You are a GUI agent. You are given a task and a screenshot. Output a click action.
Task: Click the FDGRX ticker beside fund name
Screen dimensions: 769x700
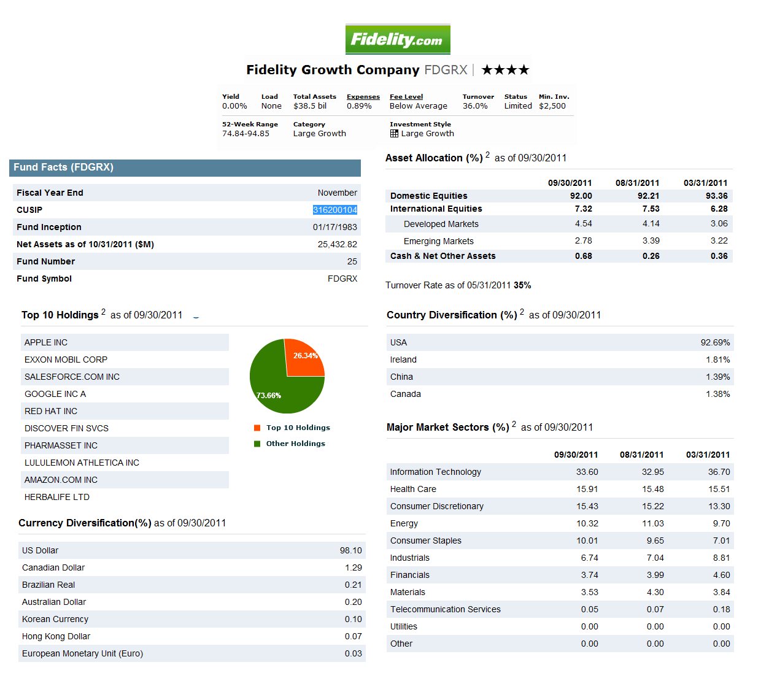(446, 70)
